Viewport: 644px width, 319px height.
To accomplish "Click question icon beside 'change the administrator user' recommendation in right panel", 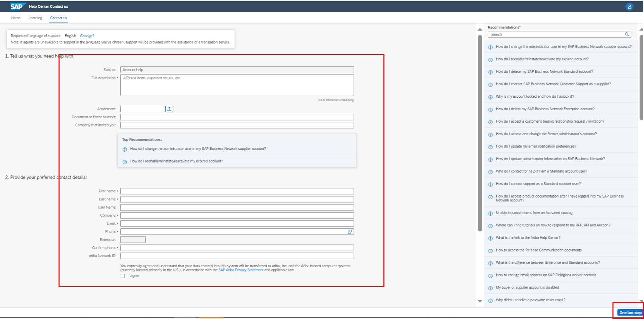I will (x=490, y=47).
